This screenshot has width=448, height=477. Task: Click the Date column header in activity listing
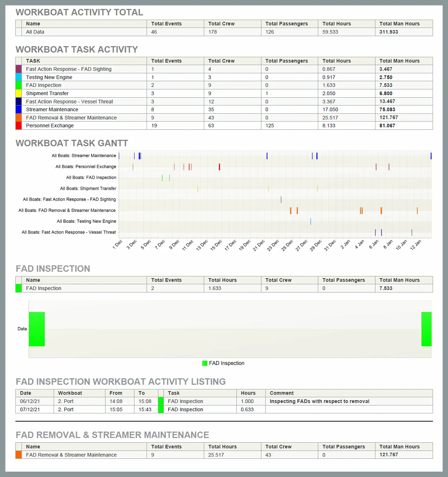(x=25, y=393)
